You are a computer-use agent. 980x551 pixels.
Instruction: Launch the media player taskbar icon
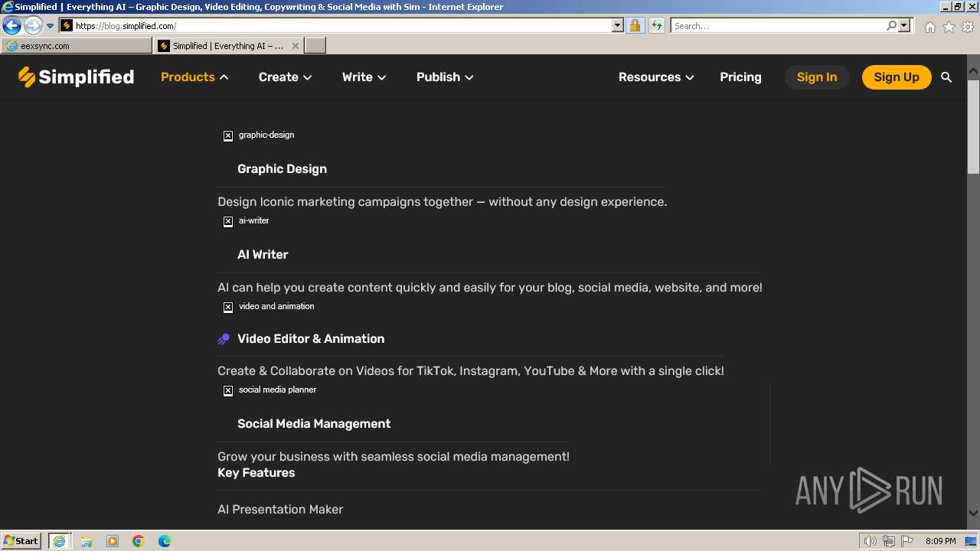pos(113,541)
